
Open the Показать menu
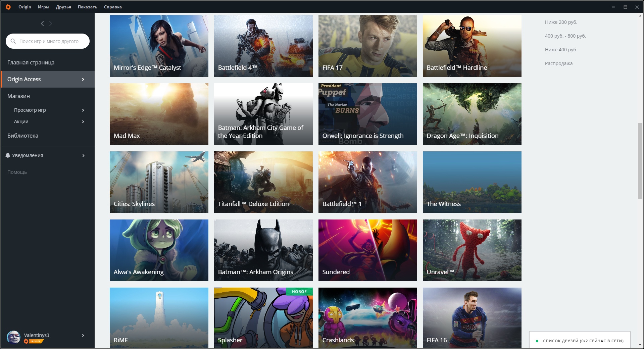pyautogui.click(x=88, y=7)
